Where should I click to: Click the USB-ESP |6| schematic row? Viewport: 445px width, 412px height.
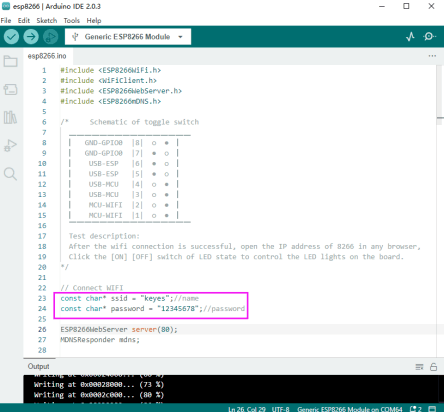click(x=123, y=163)
